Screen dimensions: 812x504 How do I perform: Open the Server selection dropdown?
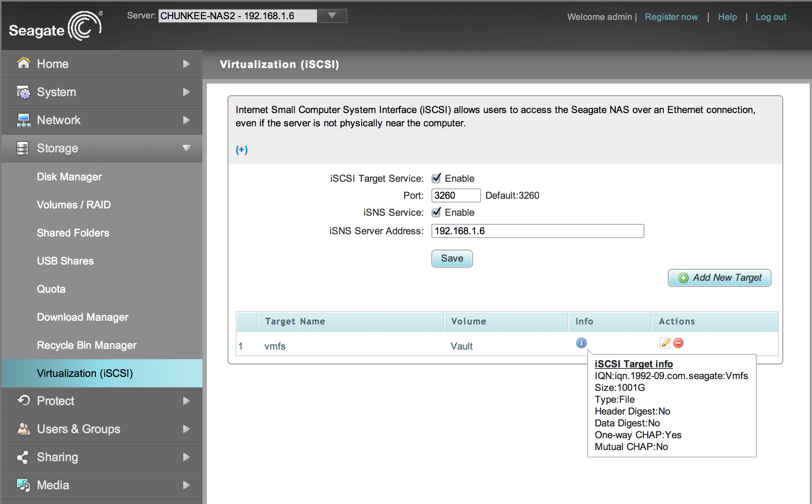click(332, 16)
